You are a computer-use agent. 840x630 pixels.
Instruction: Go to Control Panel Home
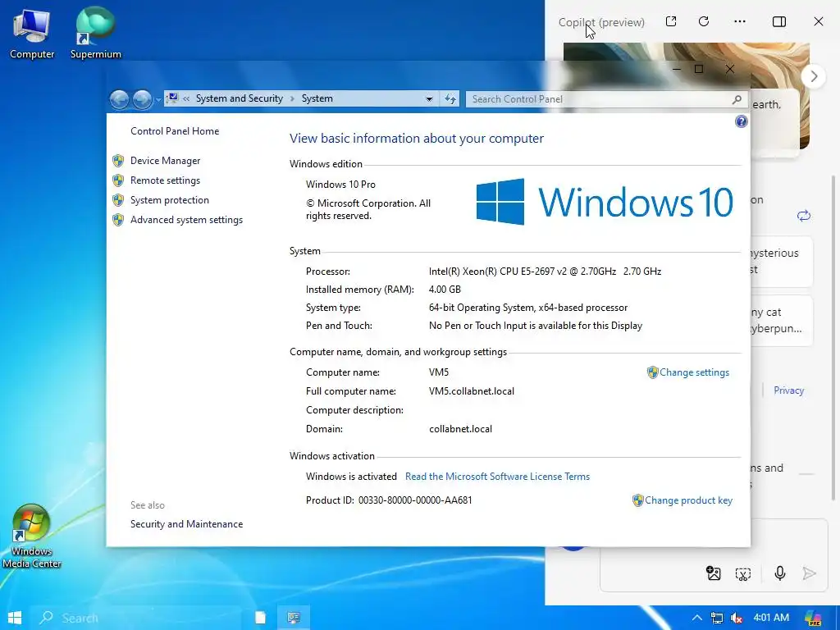click(175, 131)
